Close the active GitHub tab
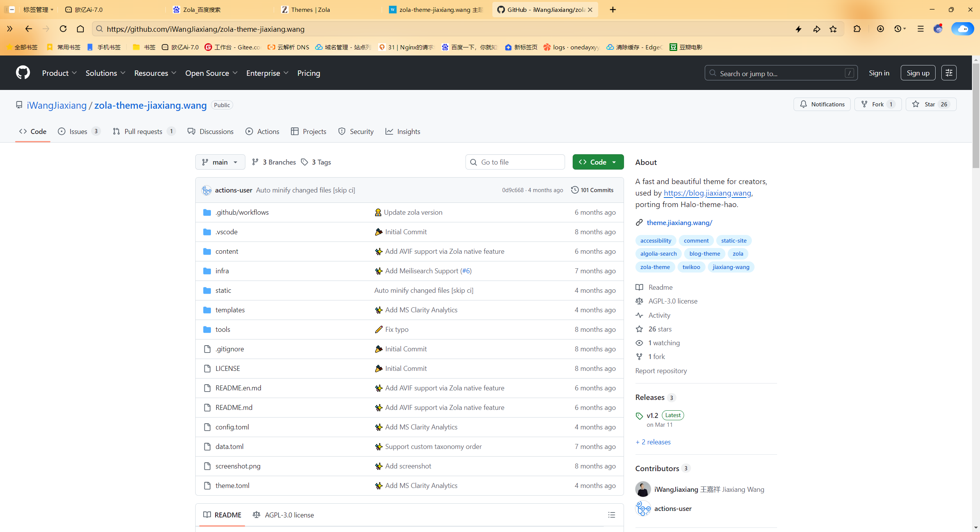 coord(590,10)
